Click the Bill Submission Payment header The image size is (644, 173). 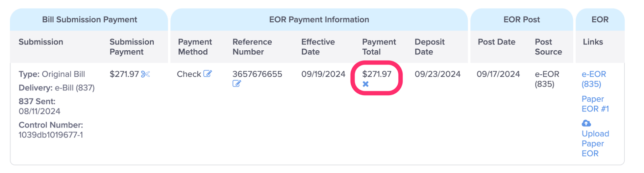[89, 19]
